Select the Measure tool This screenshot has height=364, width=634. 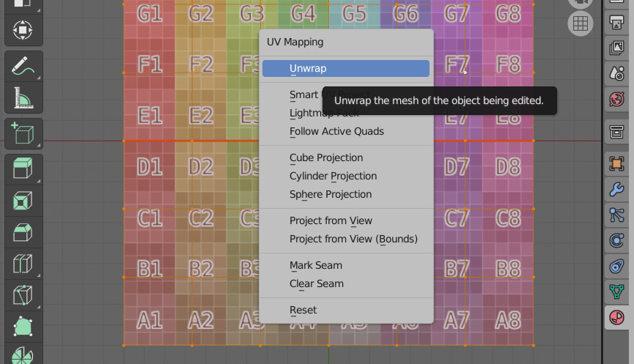(x=23, y=97)
